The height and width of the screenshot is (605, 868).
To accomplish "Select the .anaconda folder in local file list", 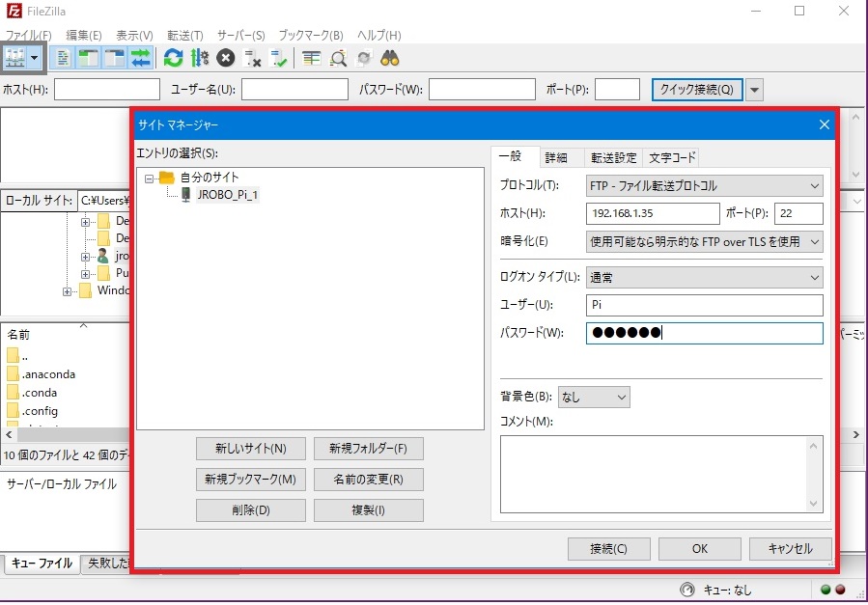I will 48,374.
